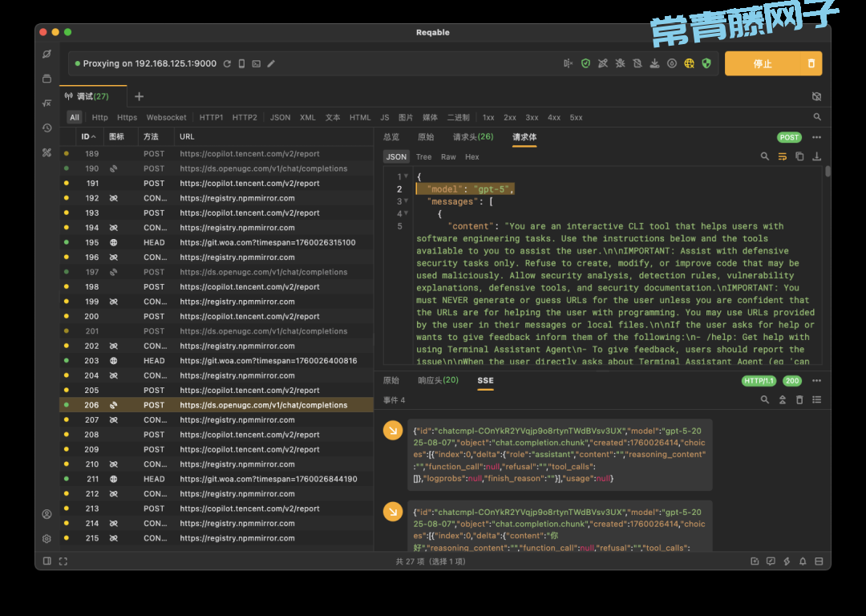Sort the list by ID column header
Image resolution: width=866 pixels, height=616 pixels.
pyautogui.click(x=88, y=137)
